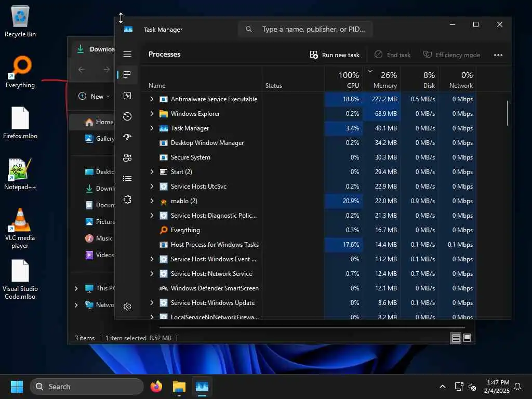Sort processes by Network column
The image size is (532, 399).
[x=458, y=79]
